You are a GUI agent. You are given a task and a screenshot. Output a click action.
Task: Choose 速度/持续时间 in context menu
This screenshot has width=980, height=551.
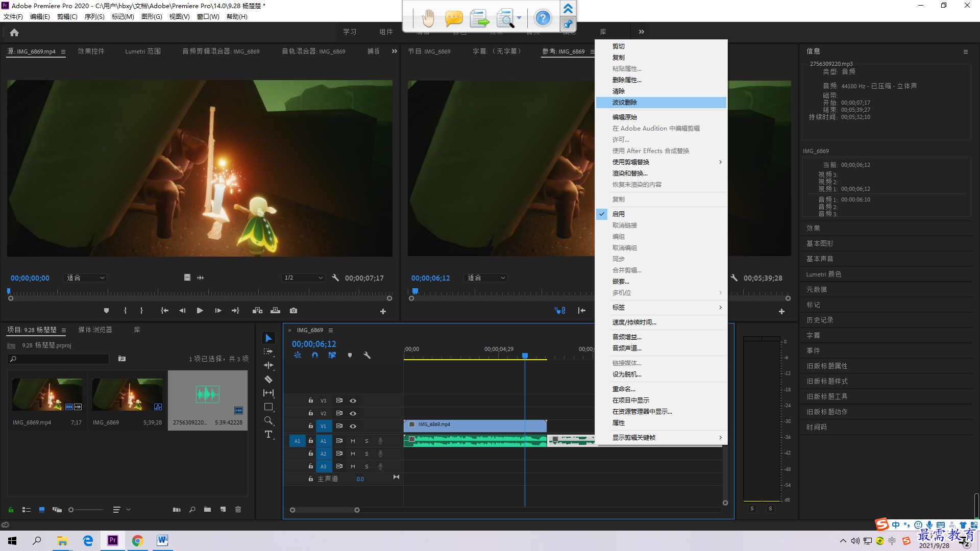(x=661, y=322)
